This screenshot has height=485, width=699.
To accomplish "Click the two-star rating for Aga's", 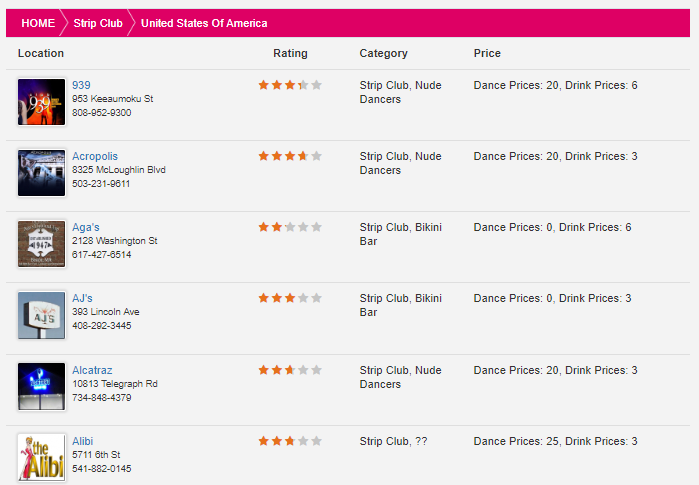I will tap(290, 227).
